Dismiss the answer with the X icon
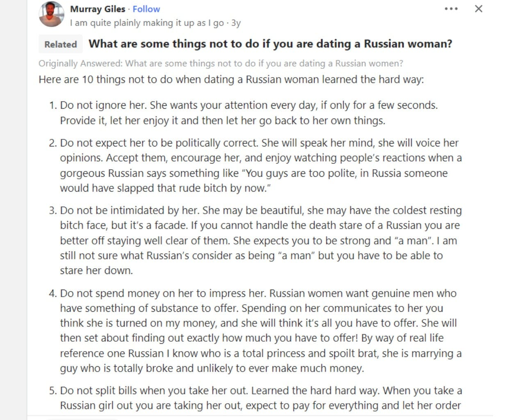This screenshot has height=420, width=525. coord(478,8)
